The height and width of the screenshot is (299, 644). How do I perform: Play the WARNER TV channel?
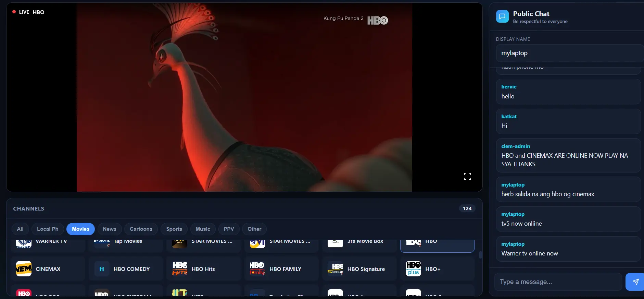click(48, 246)
